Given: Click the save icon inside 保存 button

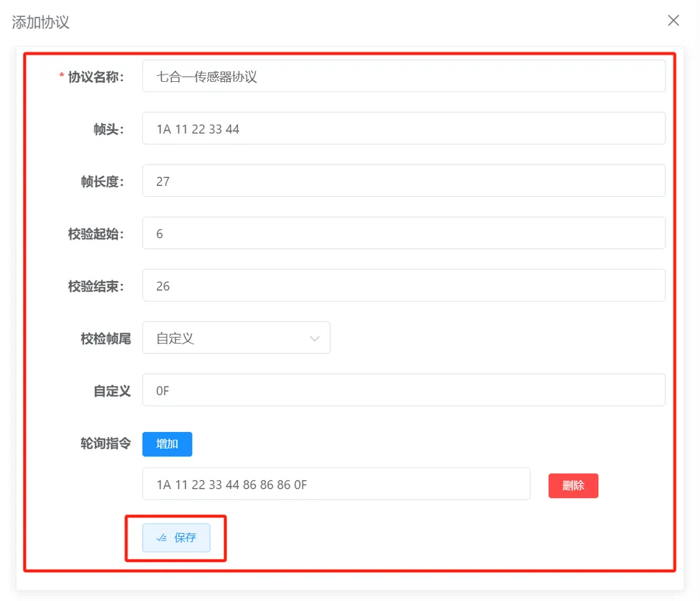Looking at the screenshot, I should pyautogui.click(x=161, y=538).
